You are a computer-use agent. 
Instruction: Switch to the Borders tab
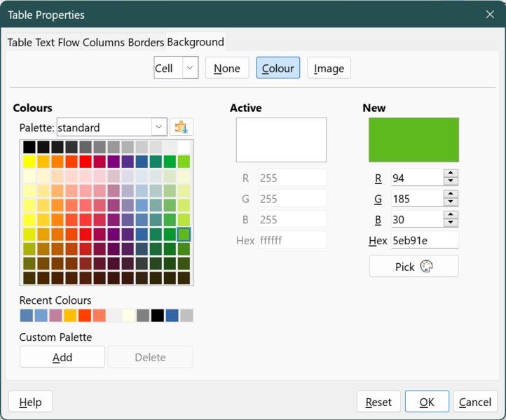146,42
